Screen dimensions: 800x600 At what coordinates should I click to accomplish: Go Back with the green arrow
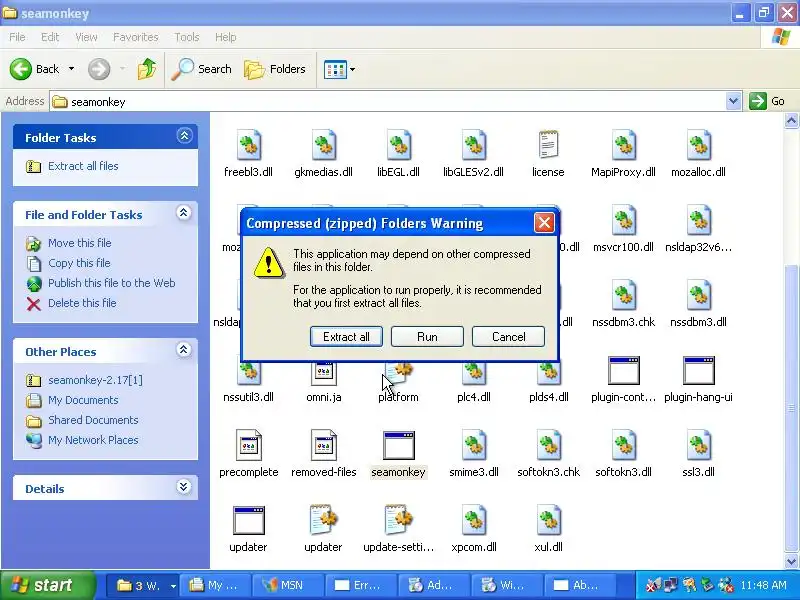35,69
